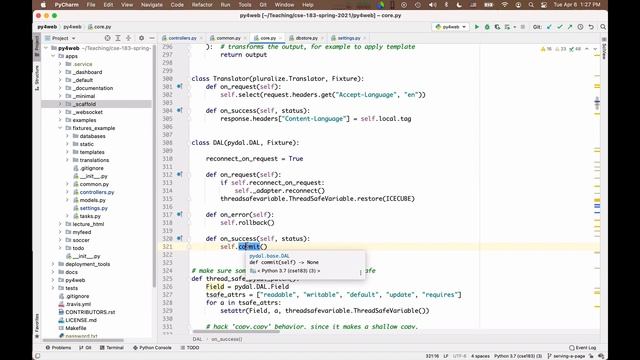
Task: Collapse the apps folder
Action: click(53, 56)
